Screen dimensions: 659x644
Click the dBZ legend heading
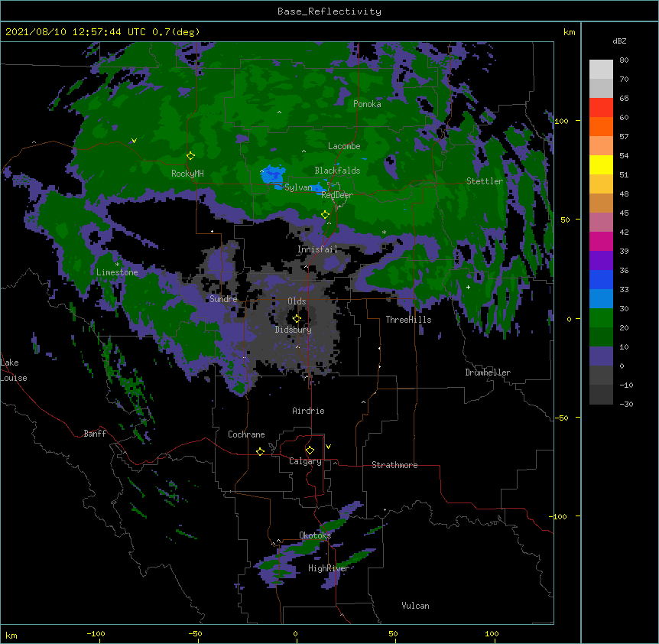click(619, 41)
